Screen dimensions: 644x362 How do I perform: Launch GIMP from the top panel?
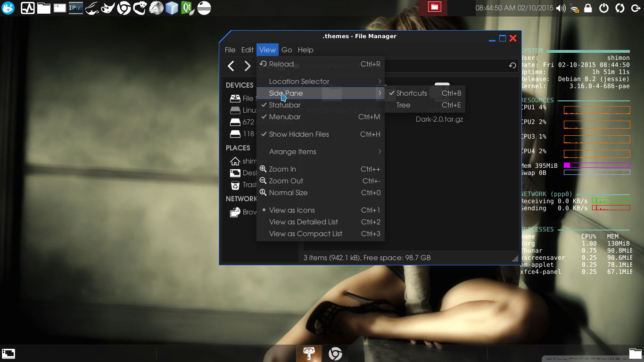[108, 8]
